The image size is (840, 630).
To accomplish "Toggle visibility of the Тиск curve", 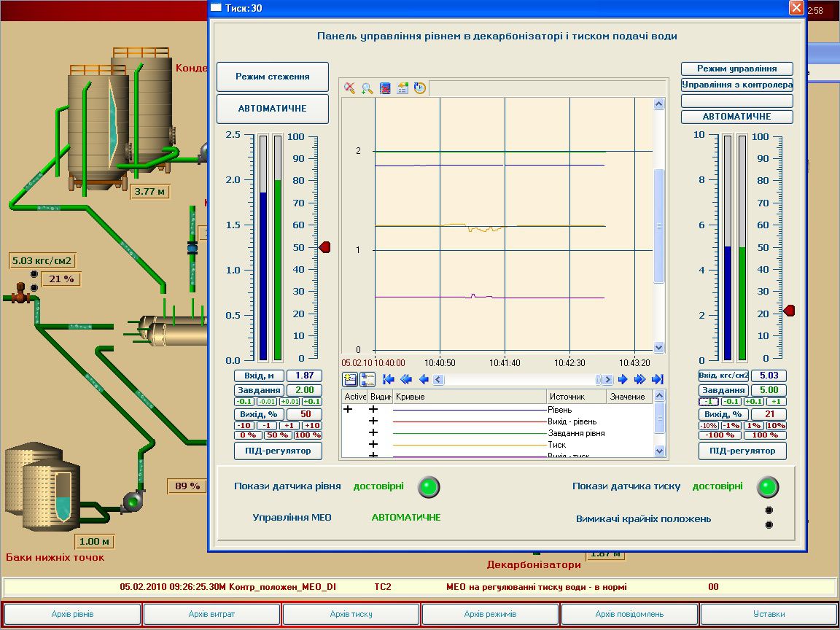I will (373, 444).
